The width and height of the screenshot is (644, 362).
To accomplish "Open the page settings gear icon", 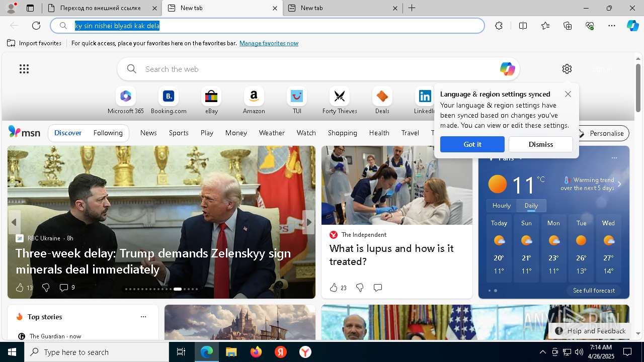I will 567,69.
